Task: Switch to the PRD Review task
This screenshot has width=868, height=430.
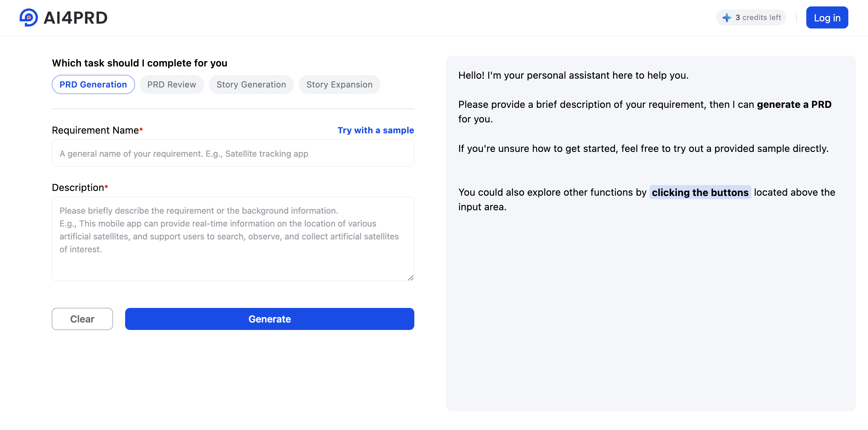Action: coord(172,84)
